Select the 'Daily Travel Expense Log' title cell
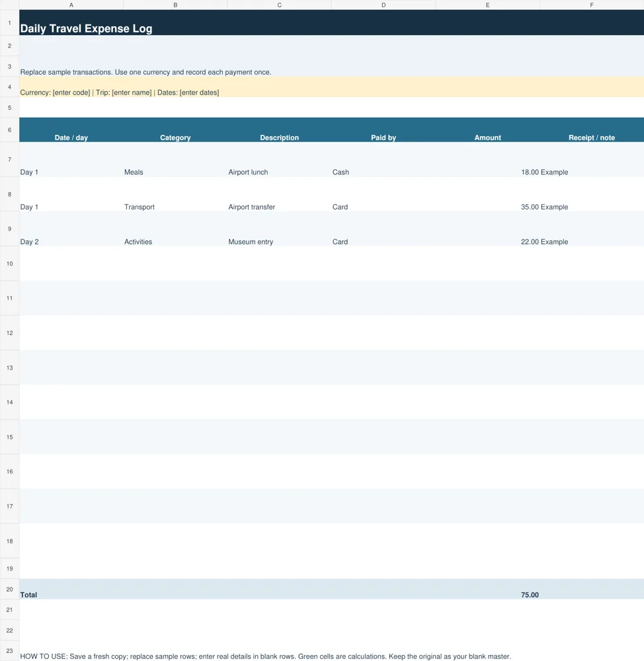This screenshot has height=661, width=644. tap(331, 22)
